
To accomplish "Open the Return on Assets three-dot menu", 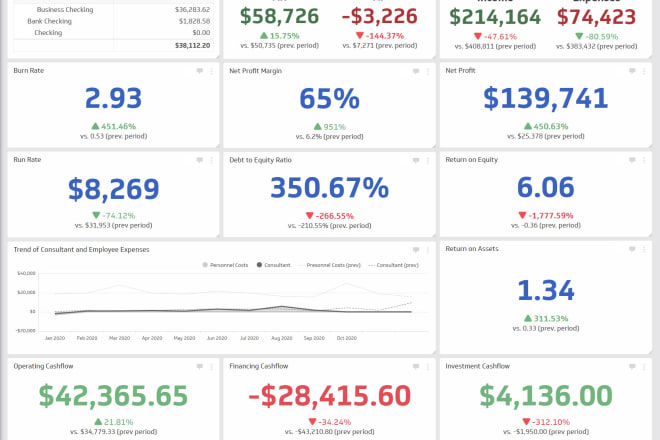I will (644, 249).
